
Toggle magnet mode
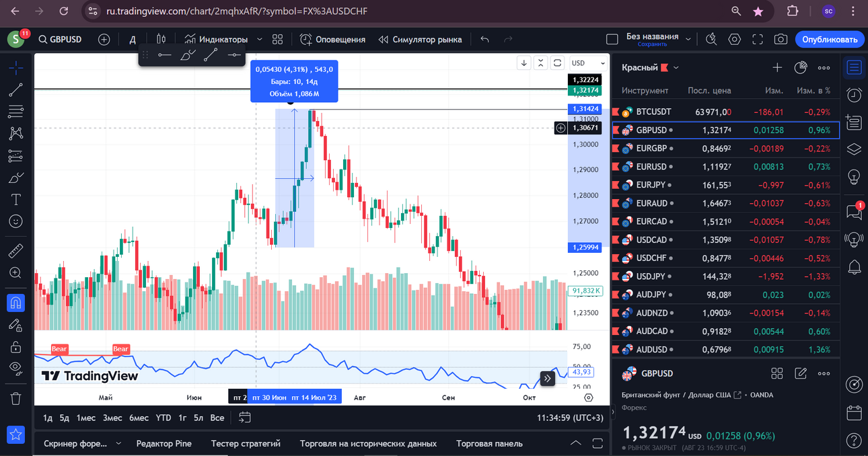pyautogui.click(x=16, y=303)
